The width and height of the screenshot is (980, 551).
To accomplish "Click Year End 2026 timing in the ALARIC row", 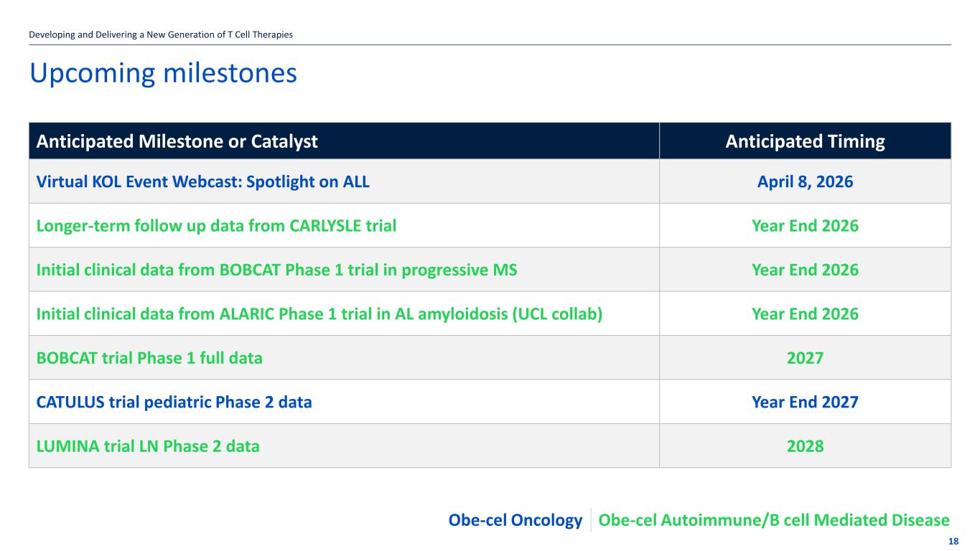I will point(805,314).
